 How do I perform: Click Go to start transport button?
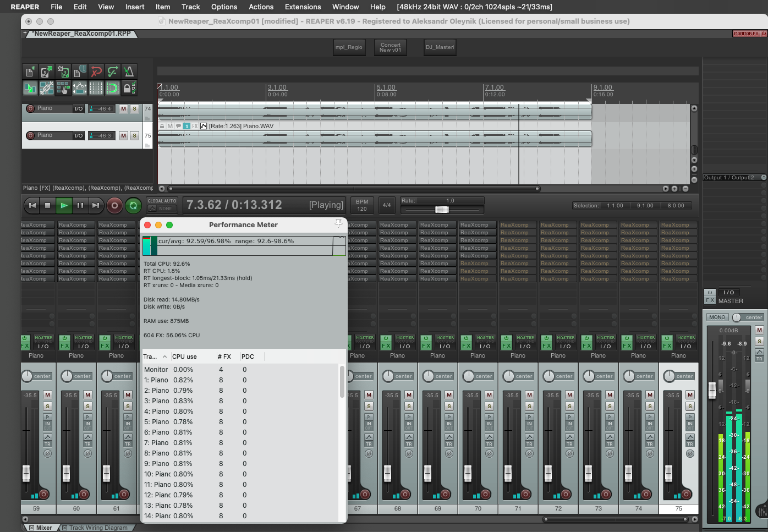[32, 205]
